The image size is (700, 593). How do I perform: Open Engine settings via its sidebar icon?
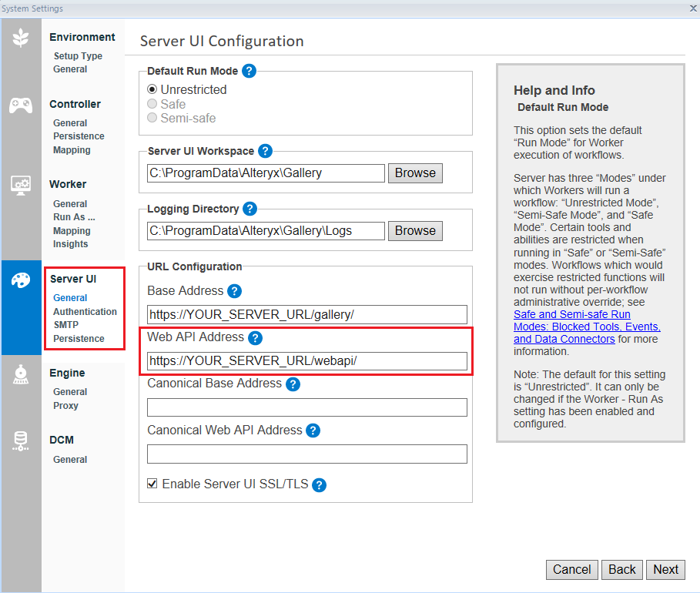pyautogui.click(x=20, y=375)
